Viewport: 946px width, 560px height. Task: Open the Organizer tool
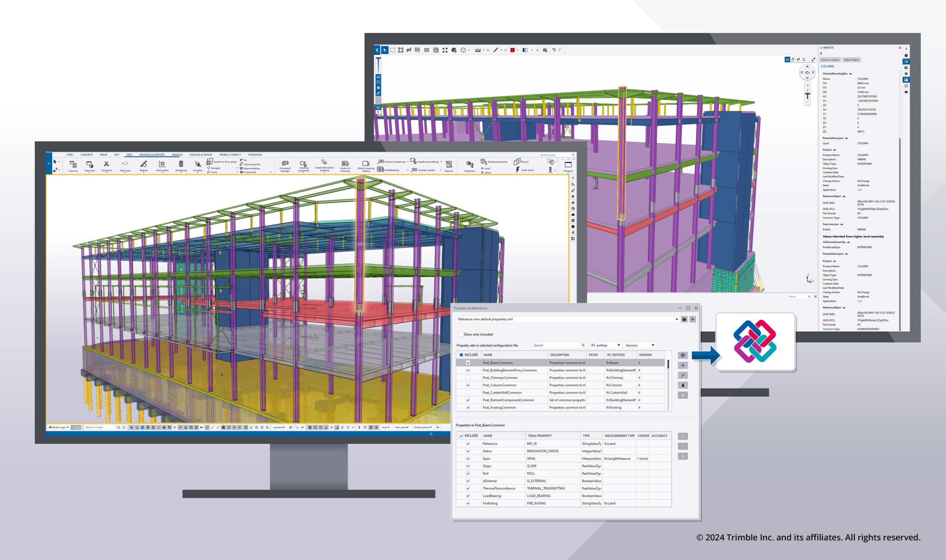coord(470,166)
